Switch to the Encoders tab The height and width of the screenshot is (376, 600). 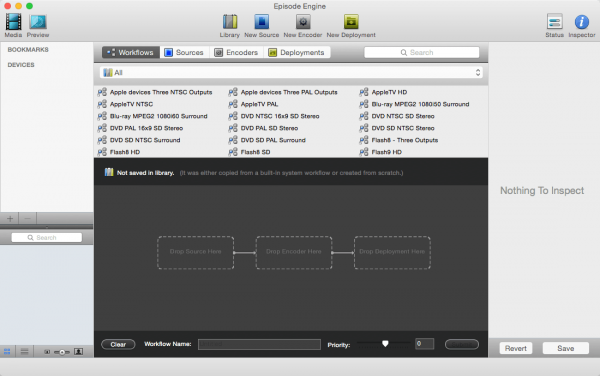236,52
